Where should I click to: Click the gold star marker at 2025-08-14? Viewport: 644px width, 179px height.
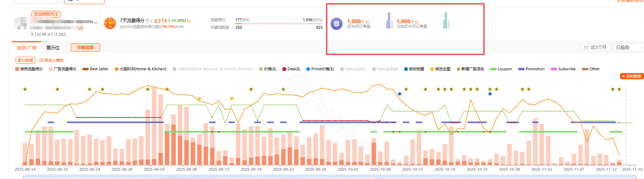[x=25, y=89]
